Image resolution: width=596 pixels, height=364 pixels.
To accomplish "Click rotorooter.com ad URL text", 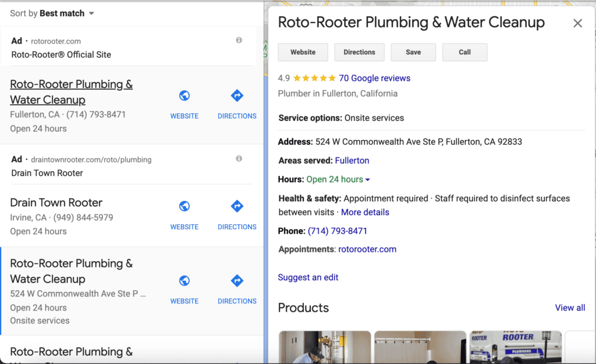I will pyautogui.click(x=56, y=41).
